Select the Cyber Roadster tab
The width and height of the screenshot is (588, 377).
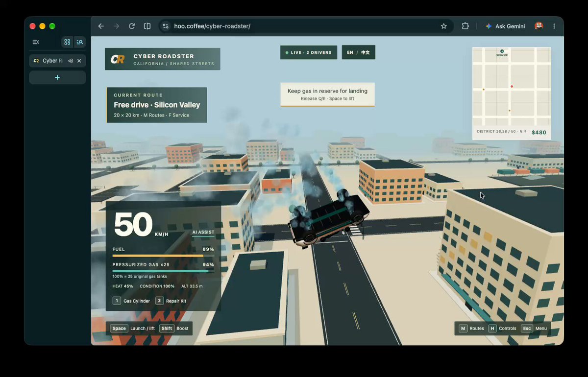point(57,61)
